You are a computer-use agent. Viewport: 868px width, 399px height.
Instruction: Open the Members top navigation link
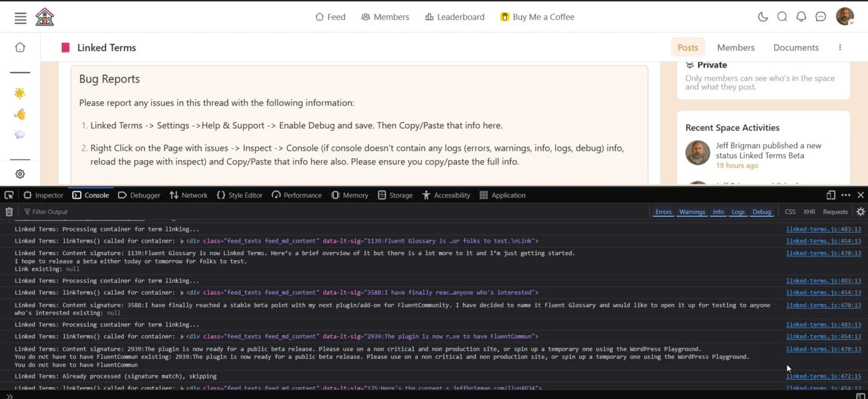385,17
